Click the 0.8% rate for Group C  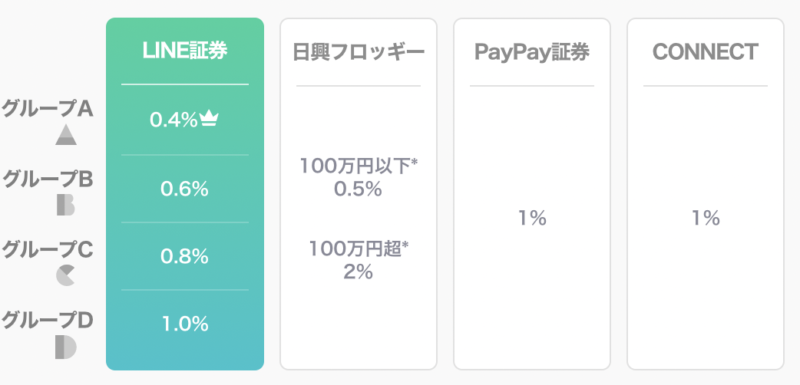[x=185, y=256]
